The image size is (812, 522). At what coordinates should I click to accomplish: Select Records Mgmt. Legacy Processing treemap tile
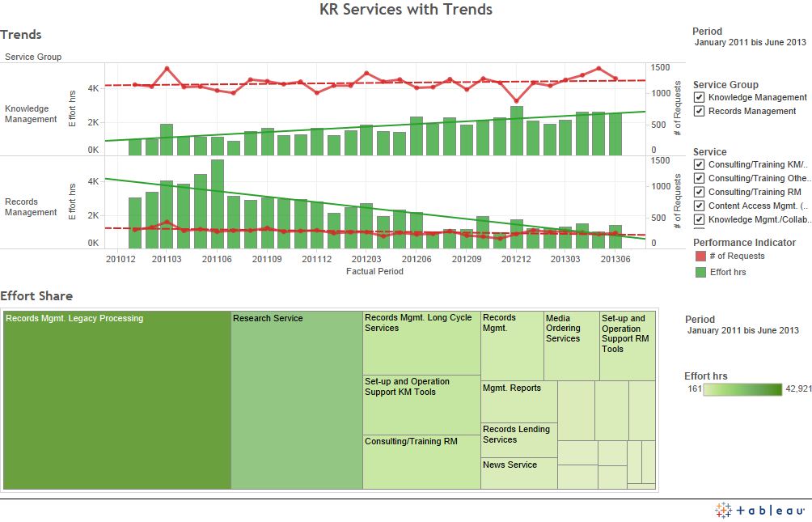click(x=117, y=401)
